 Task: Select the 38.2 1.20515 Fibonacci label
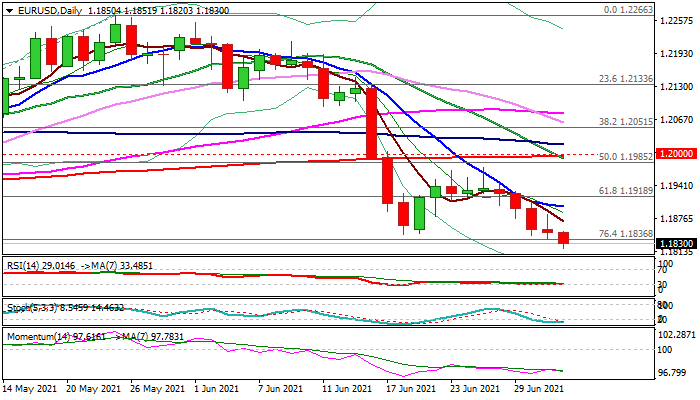tap(625, 121)
